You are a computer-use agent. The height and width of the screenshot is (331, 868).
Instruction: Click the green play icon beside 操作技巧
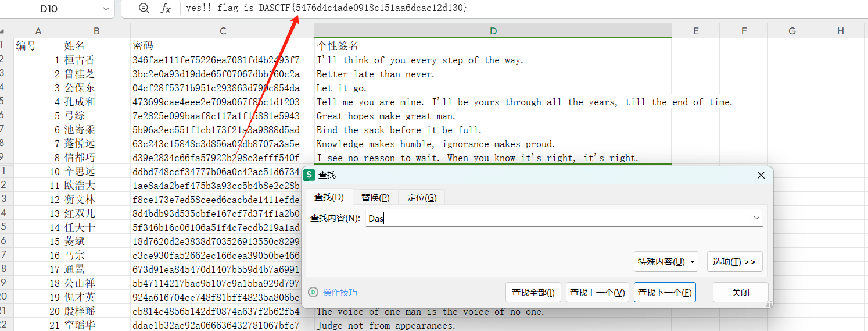[313, 292]
